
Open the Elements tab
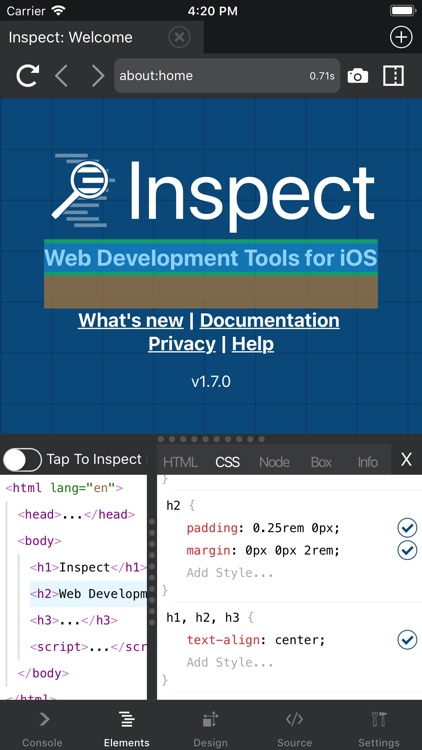point(127,728)
